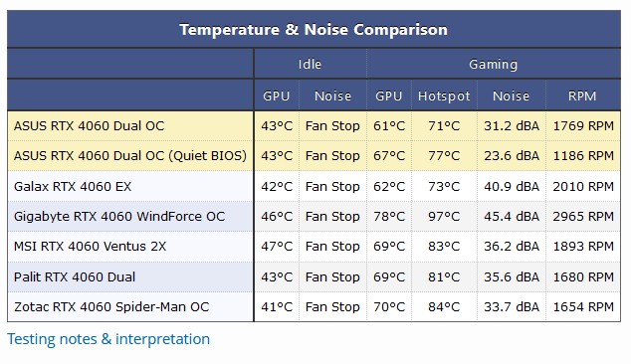Click the Palit RTX 4060 Dual label
The image size is (631, 364).
pos(75,277)
